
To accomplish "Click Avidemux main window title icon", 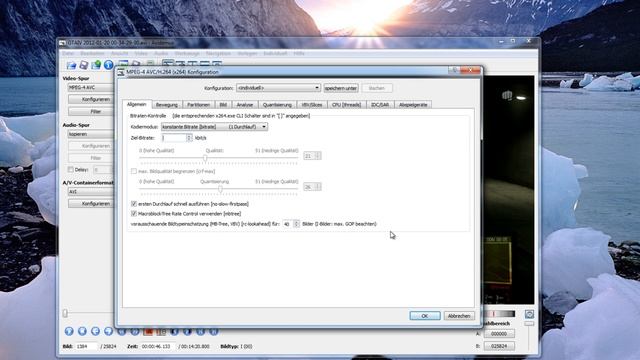I will click(x=62, y=42).
